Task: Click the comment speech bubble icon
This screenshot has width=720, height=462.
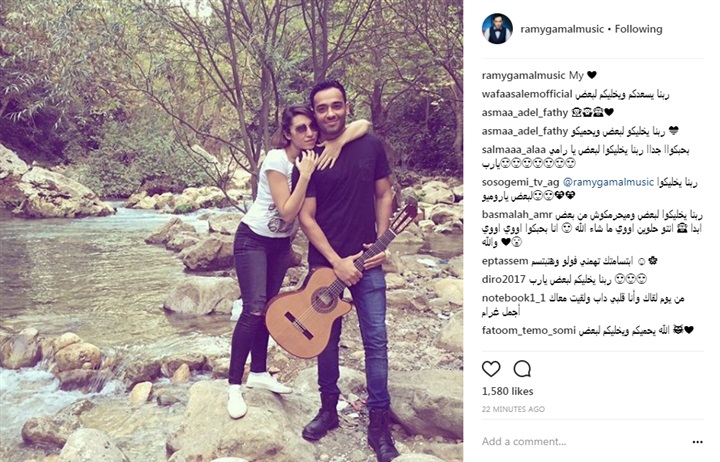Action: click(522, 369)
